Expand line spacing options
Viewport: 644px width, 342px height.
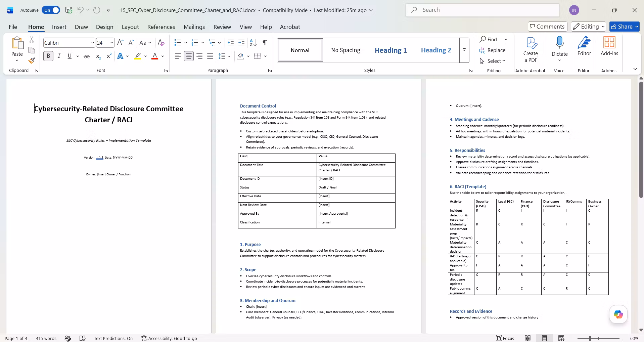[x=229, y=56]
